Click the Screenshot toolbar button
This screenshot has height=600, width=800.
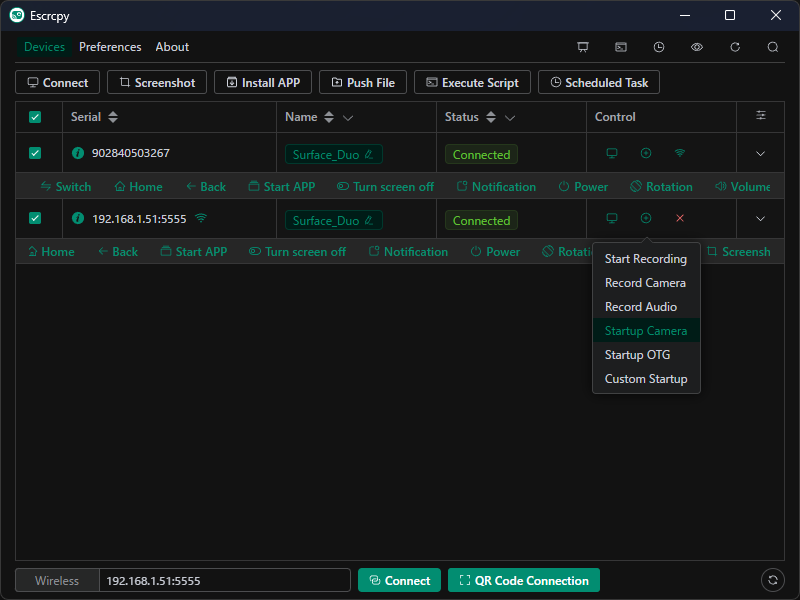click(x=157, y=83)
